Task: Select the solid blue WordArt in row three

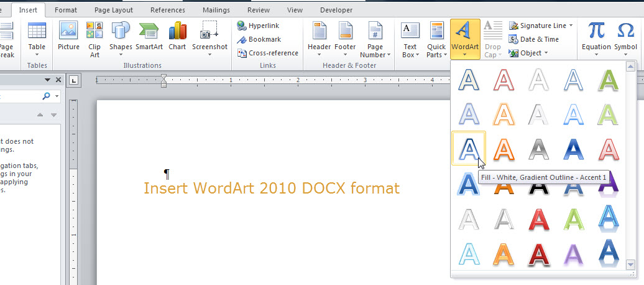Action: coord(573,149)
